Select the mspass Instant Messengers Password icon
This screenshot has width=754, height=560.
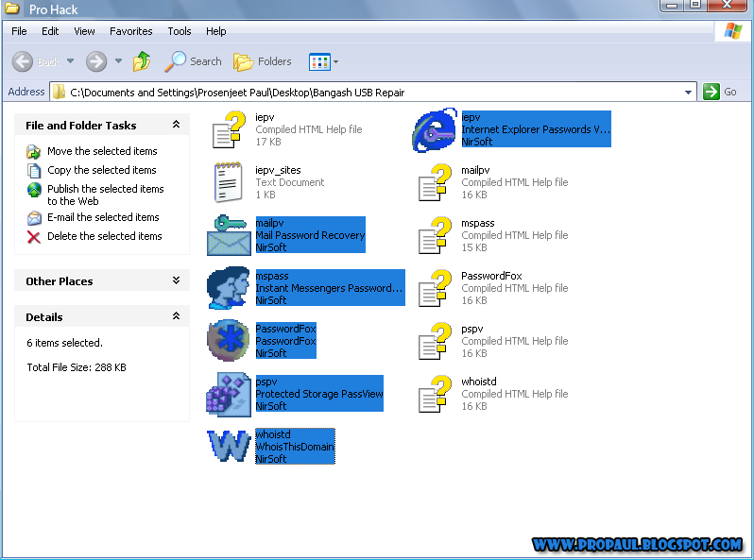coord(229,288)
